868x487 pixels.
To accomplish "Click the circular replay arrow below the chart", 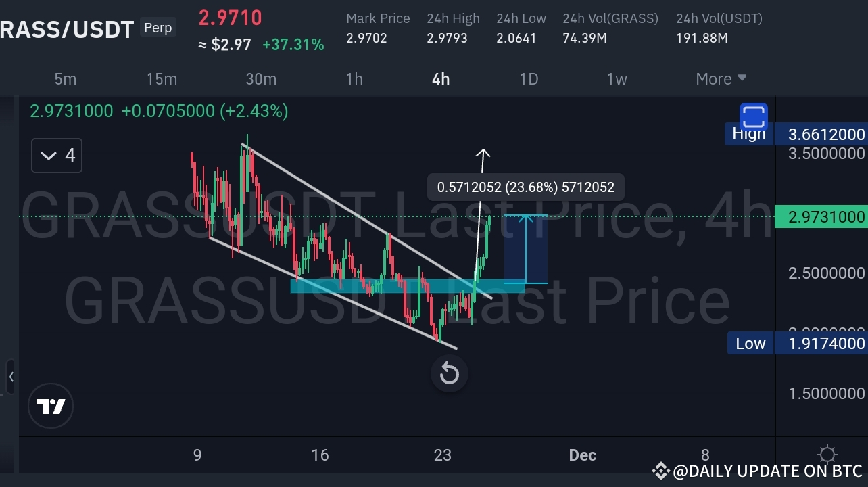I will 449,373.
